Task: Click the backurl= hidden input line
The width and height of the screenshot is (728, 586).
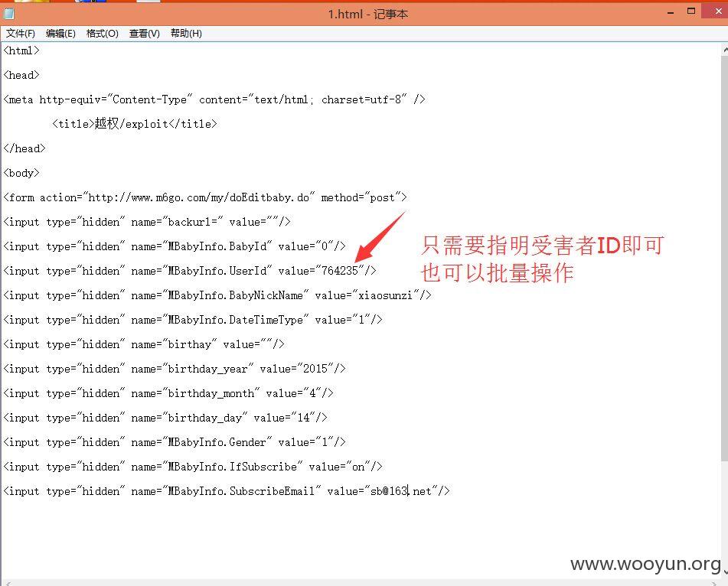Action: click(x=147, y=222)
